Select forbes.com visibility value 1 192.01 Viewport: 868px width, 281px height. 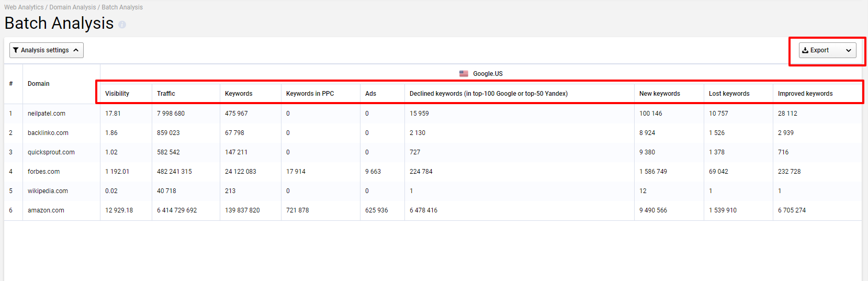117,172
